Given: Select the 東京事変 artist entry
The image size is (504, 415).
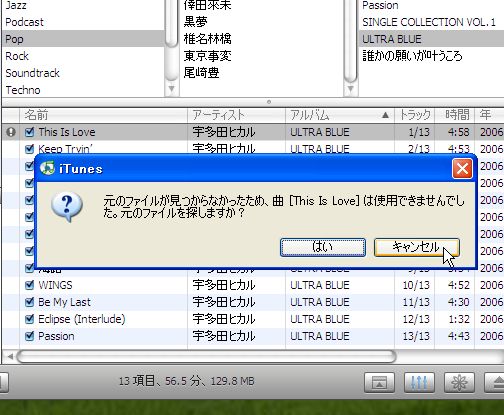Looking at the screenshot, I should tap(207, 56).
